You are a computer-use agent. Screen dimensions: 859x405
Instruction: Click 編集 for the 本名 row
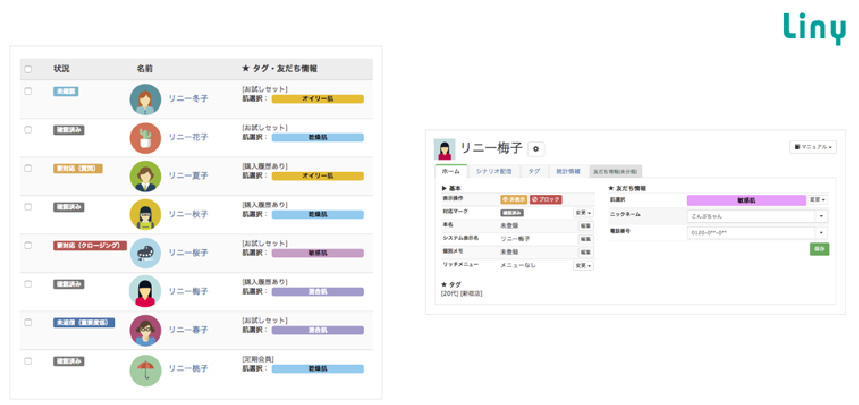click(x=586, y=226)
